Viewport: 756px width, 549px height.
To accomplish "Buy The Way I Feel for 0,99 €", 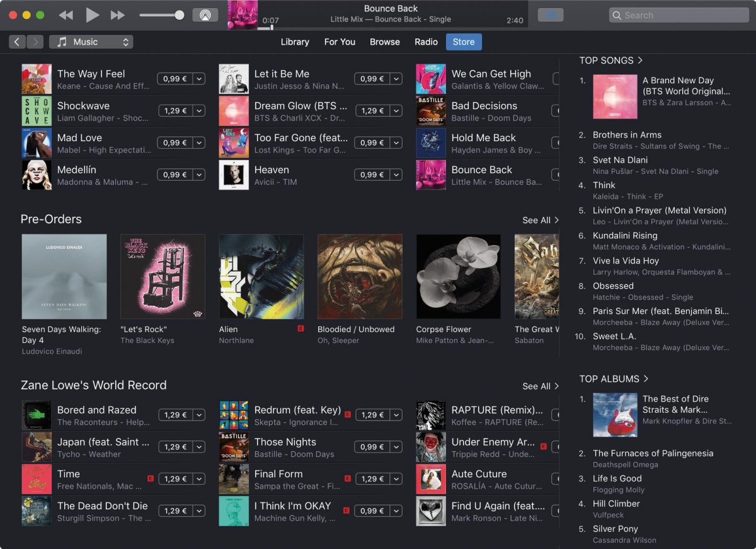I will pos(175,79).
